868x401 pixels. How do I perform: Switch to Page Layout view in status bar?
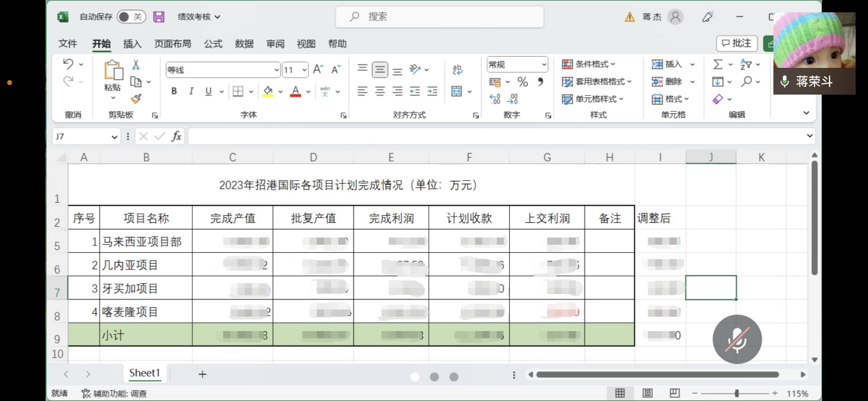click(x=647, y=393)
